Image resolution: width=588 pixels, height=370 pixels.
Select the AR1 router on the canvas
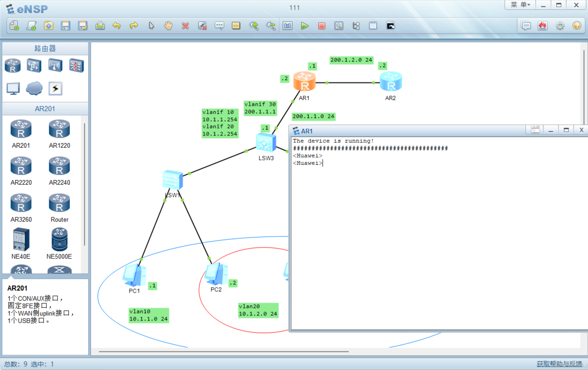(304, 81)
